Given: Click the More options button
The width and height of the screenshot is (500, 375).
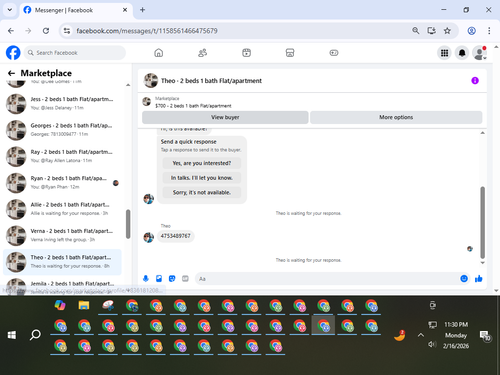Looking at the screenshot, I should coord(396,117).
